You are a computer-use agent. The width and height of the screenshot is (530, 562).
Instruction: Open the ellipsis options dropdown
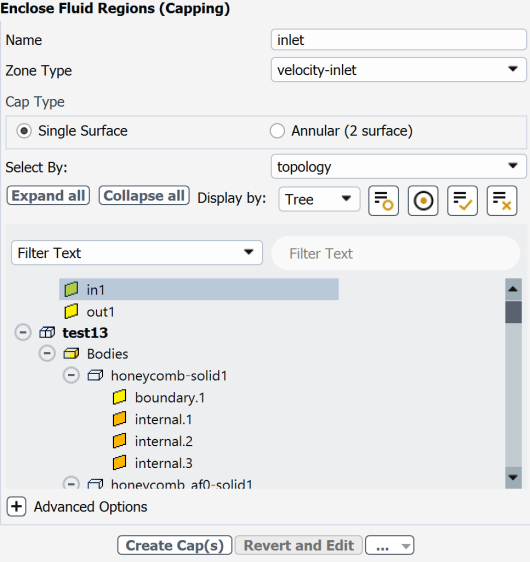coord(390,546)
